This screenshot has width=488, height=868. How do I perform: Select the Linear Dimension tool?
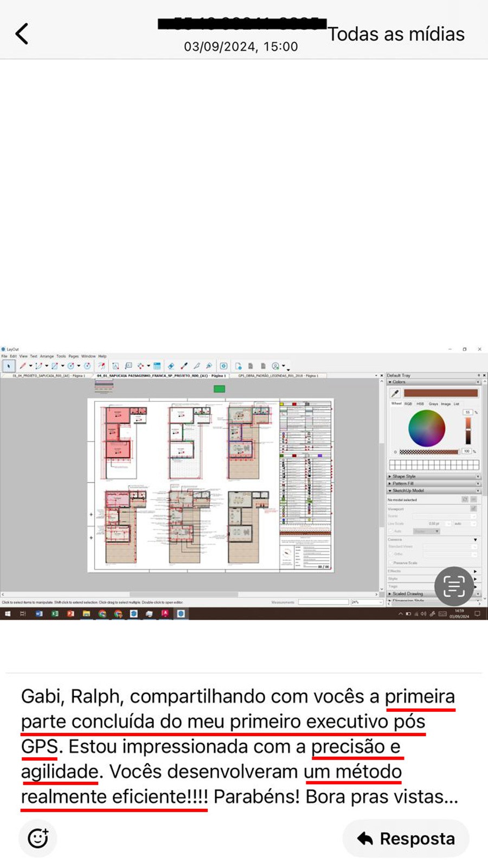[141, 366]
